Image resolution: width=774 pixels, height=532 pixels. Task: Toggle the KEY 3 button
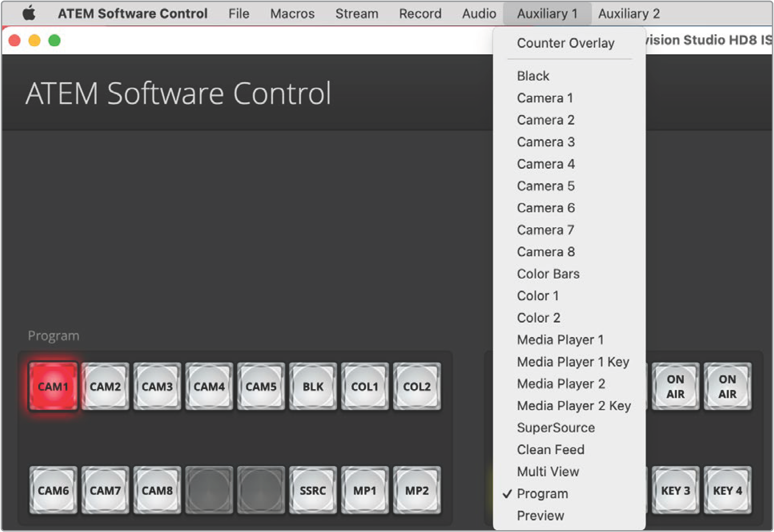pos(675,490)
